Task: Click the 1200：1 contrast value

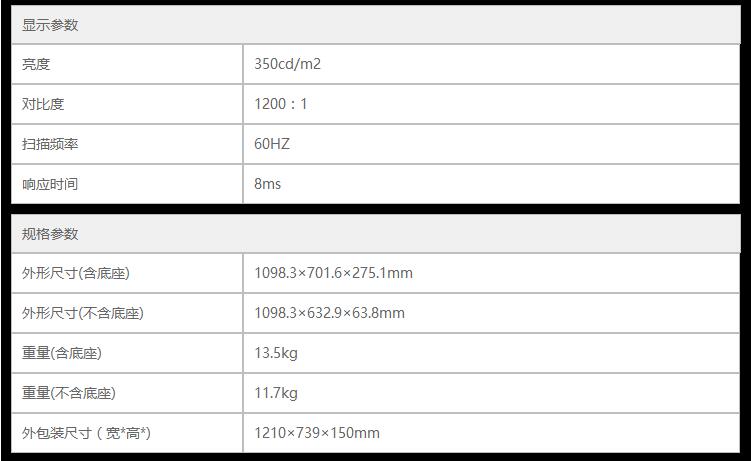Action: (x=281, y=104)
